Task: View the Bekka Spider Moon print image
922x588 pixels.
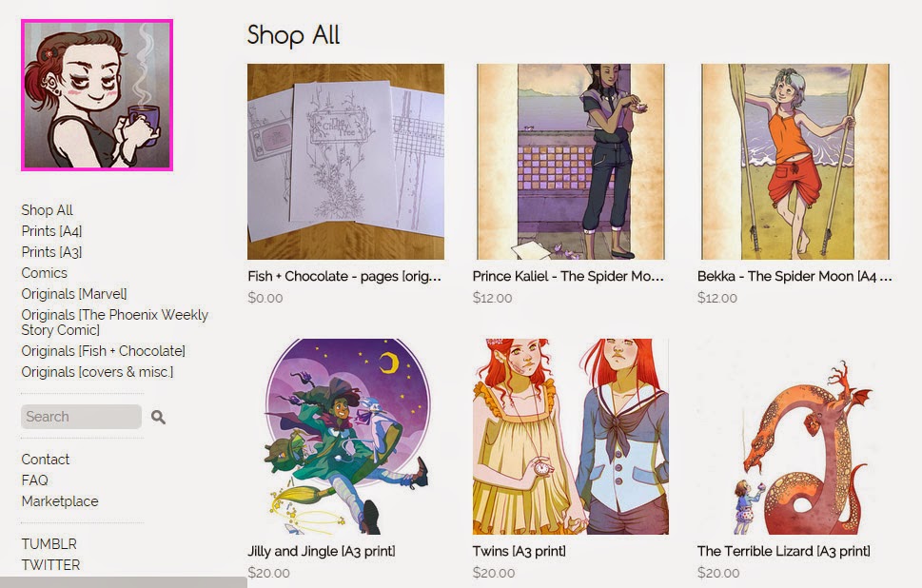Action: click(x=795, y=162)
